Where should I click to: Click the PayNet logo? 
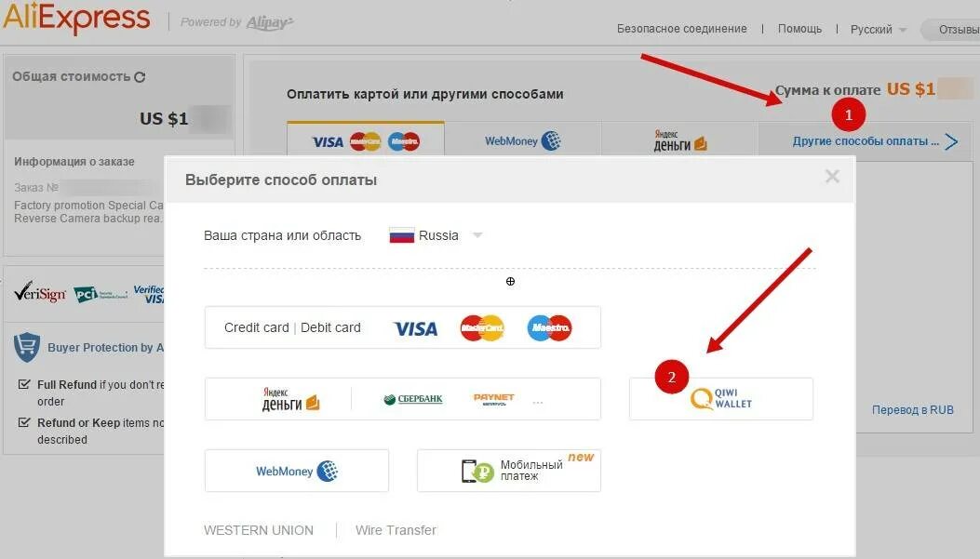494,399
